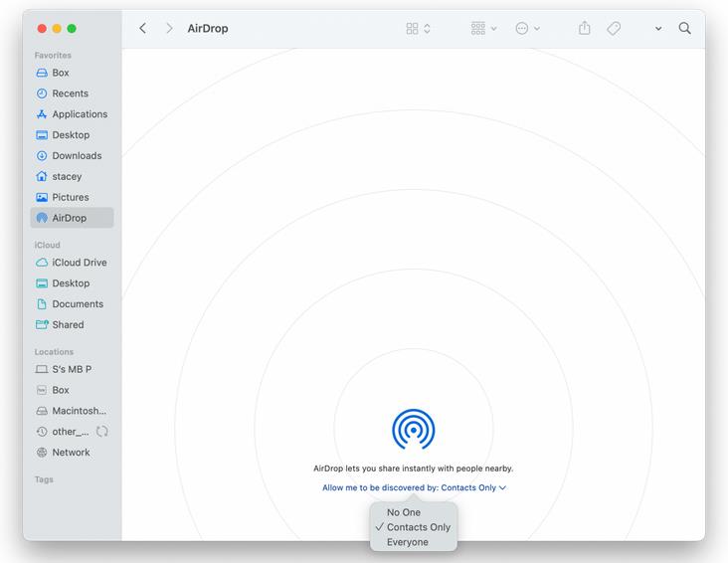Open Box under Locations
Screen dimensions: 728x563
pos(72,390)
